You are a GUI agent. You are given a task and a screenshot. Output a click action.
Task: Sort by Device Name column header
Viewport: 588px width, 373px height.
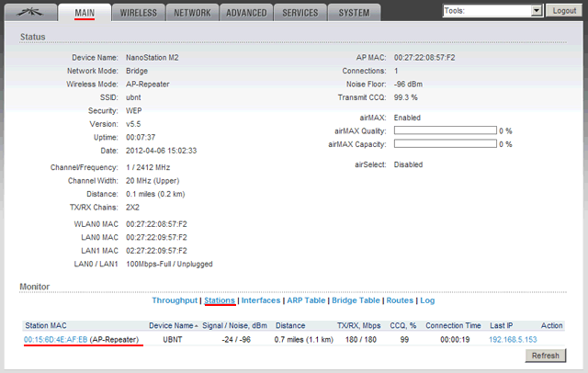click(171, 325)
